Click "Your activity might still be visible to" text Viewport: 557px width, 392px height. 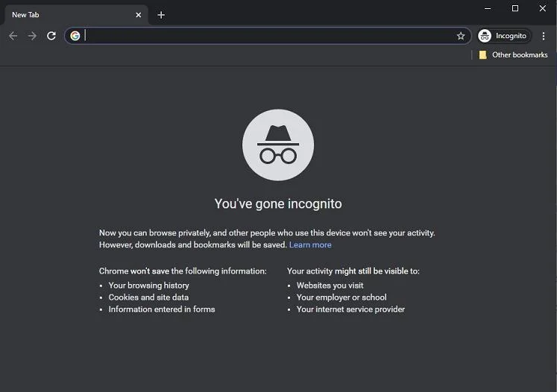[x=353, y=271]
